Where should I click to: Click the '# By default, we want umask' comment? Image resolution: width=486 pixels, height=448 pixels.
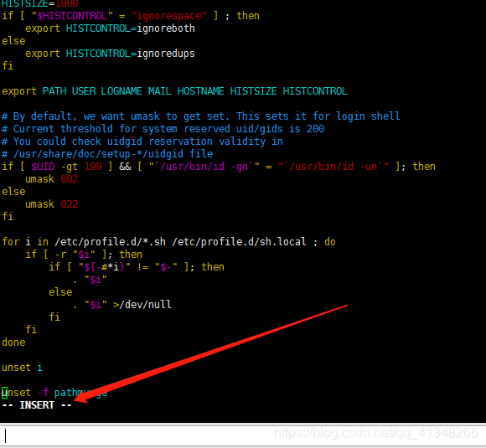[x=201, y=116]
